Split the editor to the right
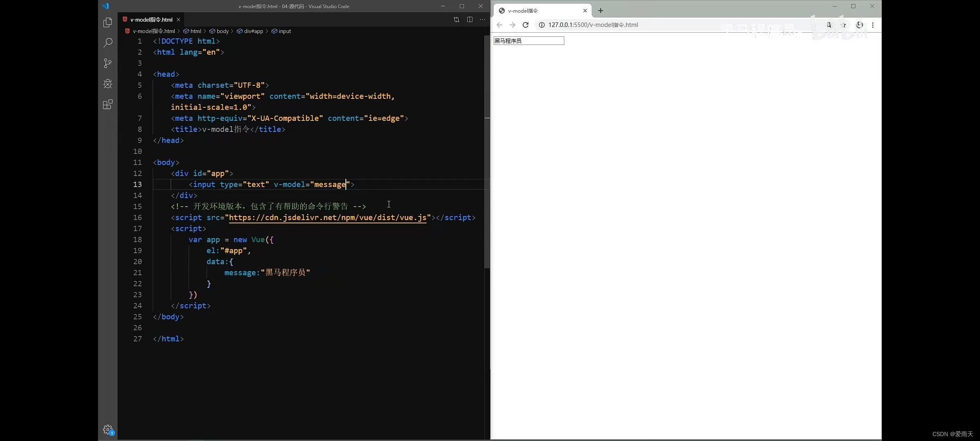Image resolution: width=980 pixels, height=441 pixels. [470, 20]
